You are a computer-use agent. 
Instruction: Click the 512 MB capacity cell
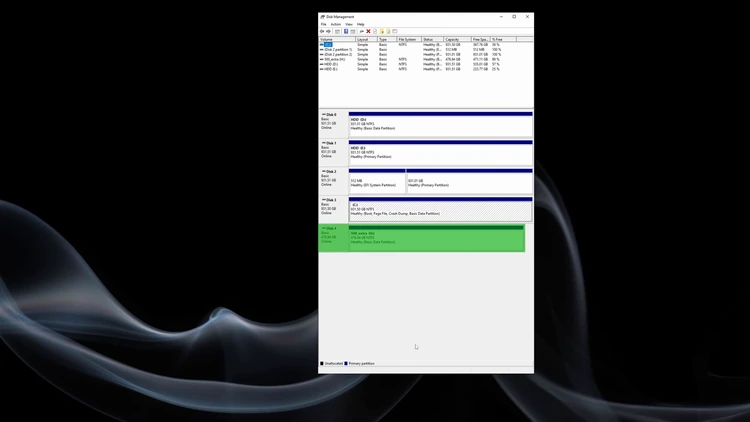[x=451, y=49]
